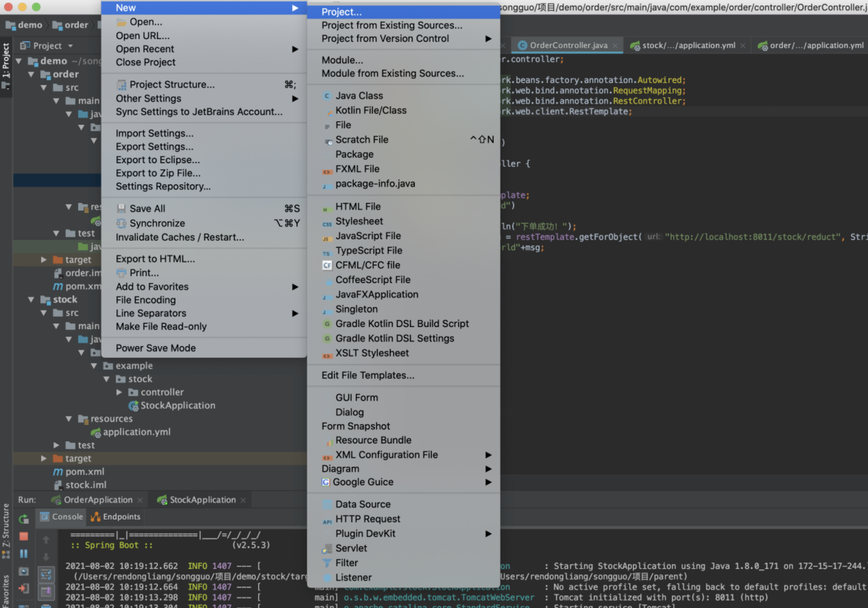Expand the stock test folder
This screenshot has height=608, width=868.
pyautogui.click(x=56, y=445)
